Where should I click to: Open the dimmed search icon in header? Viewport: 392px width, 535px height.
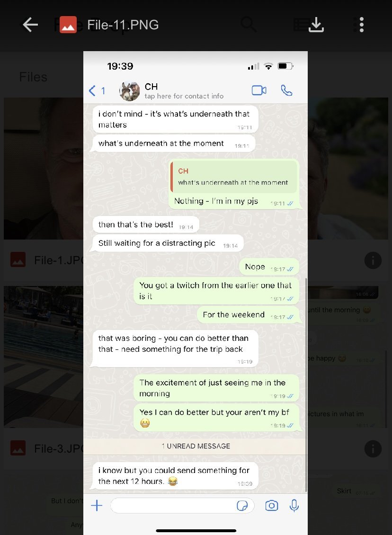249,25
